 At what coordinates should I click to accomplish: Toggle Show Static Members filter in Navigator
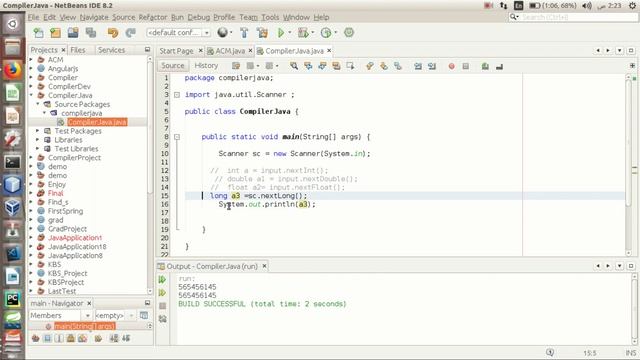pyautogui.click(x=59, y=338)
